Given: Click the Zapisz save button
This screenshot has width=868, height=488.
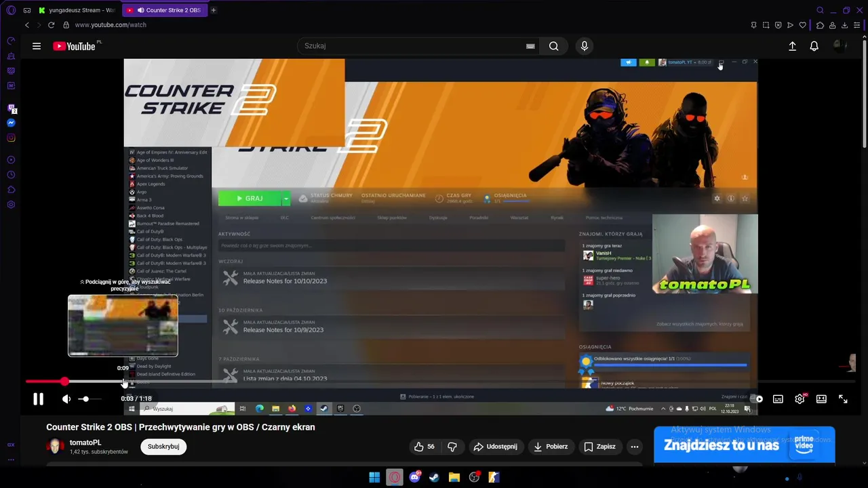Looking at the screenshot, I should point(600,447).
